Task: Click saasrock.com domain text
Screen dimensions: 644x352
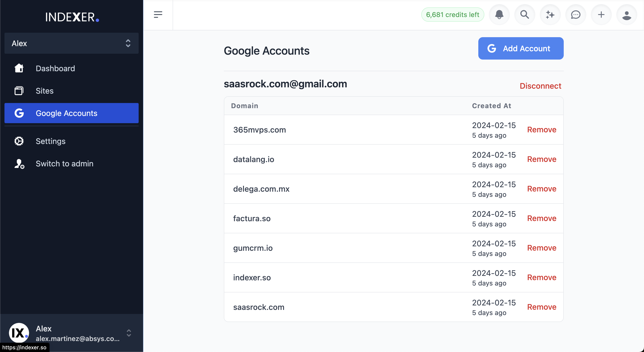Action: (x=259, y=307)
